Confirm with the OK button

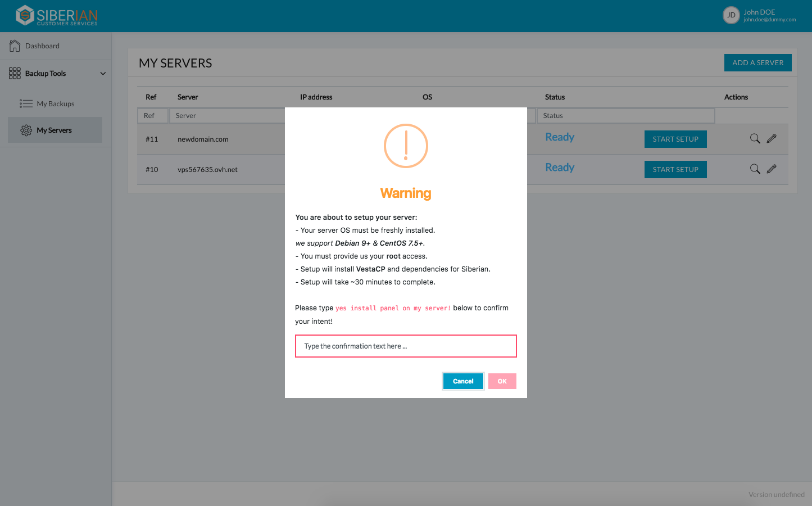502,381
